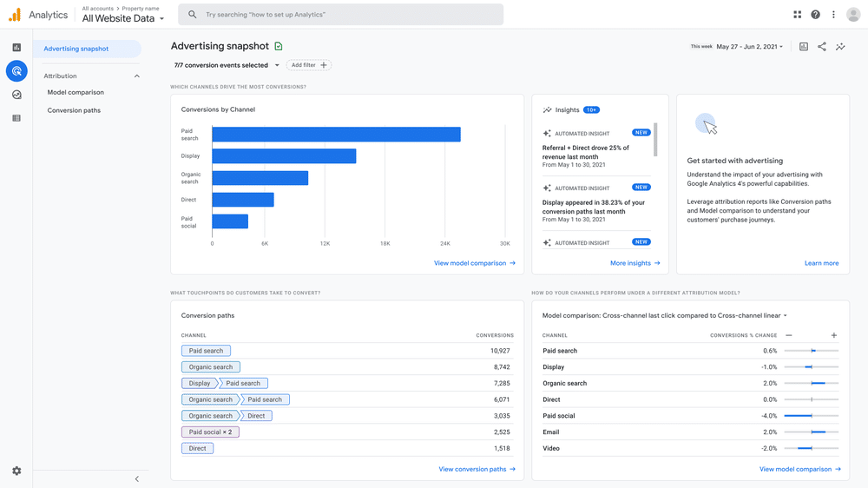Open the date range May 27 - Jun 2 dropdown
The height and width of the screenshot is (488, 868).
749,47
